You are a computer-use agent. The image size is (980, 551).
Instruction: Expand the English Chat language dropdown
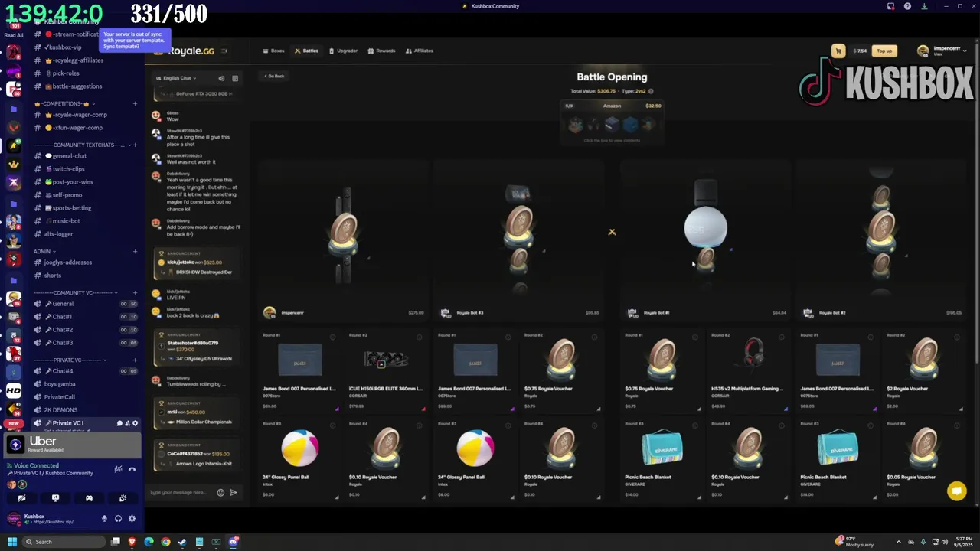pyautogui.click(x=176, y=78)
